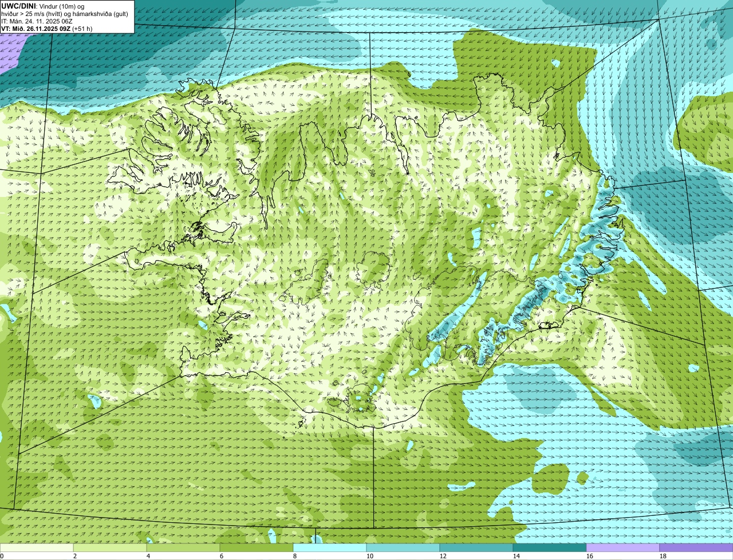Image resolution: width=733 pixels, height=560 pixels.
Task: Click the legend scale label '0'
Action: (x=2, y=556)
